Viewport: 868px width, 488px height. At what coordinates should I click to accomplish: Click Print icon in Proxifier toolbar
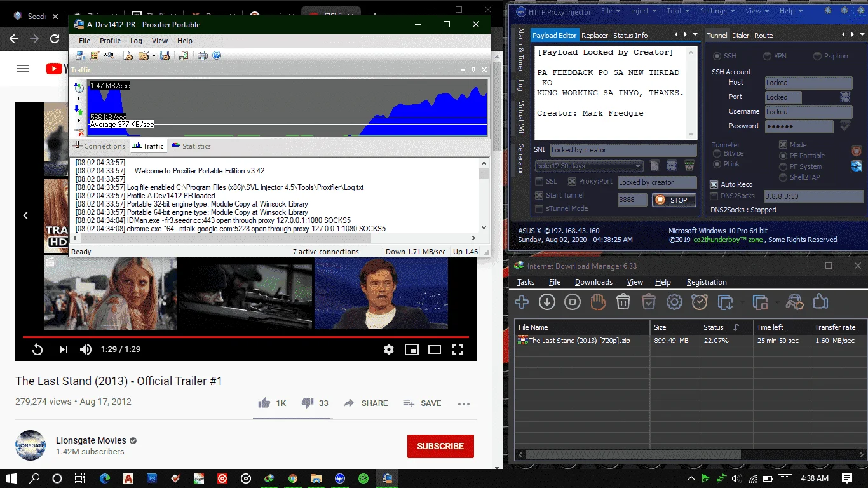point(203,56)
